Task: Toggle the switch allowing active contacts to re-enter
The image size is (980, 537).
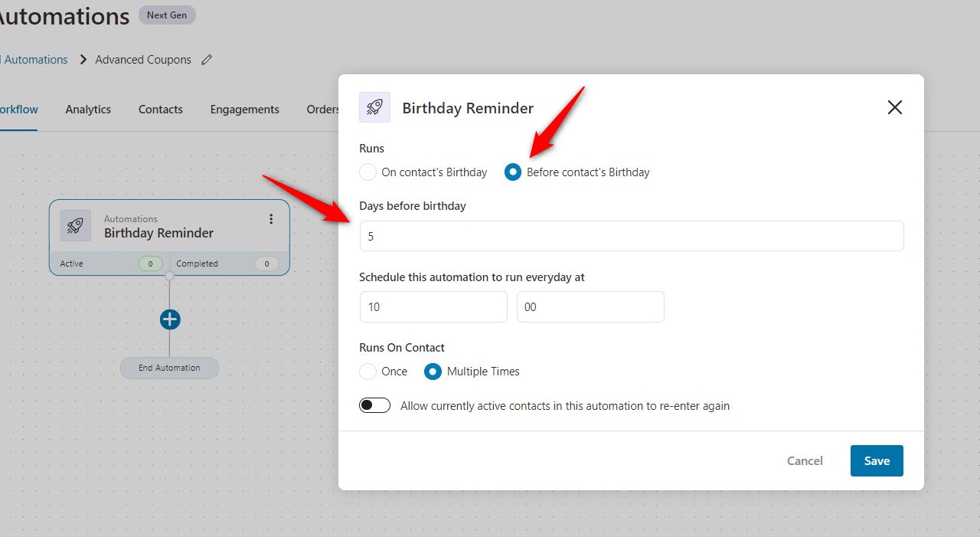Action: (375, 405)
